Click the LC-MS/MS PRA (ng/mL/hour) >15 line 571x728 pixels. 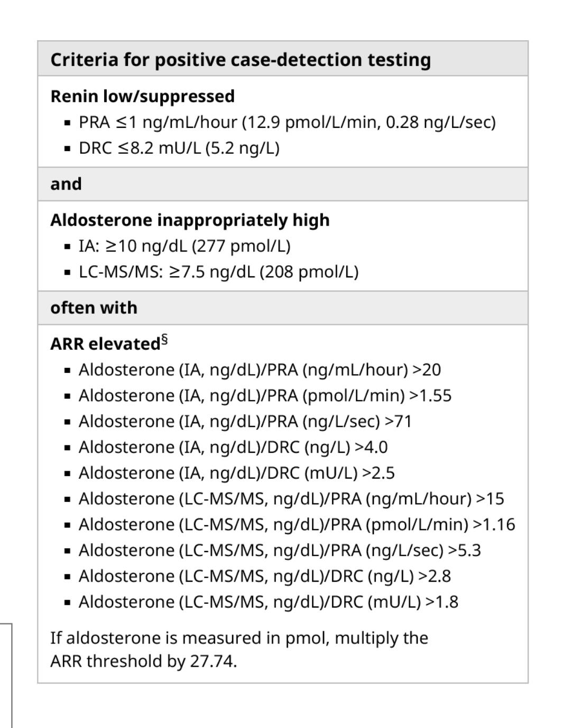[x=291, y=499]
